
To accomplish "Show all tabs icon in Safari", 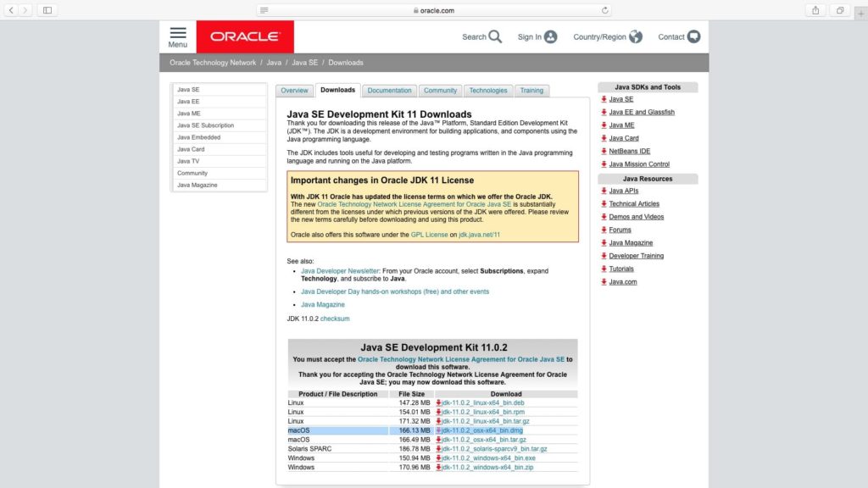I will pyautogui.click(x=840, y=10).
